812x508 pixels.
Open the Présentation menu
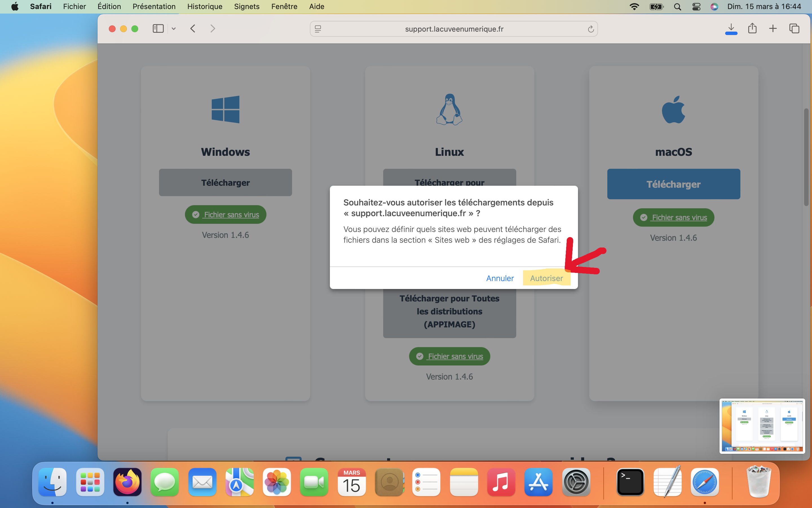pos(154,6)
